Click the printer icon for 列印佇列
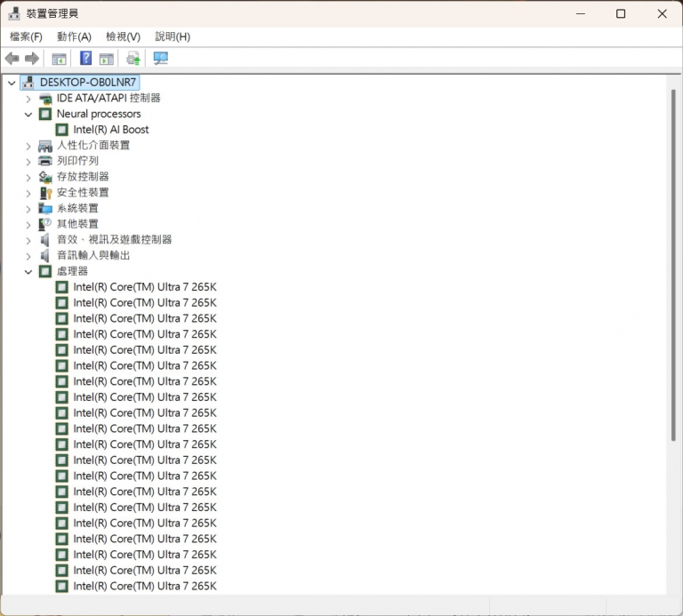The width and height of the screenshot is (683, 616). pos(45,161)
